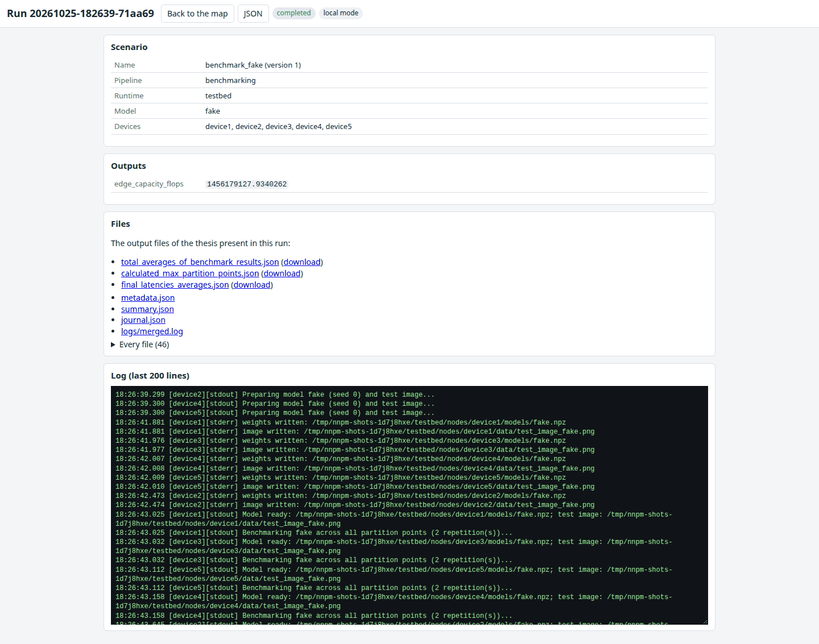The height and width of the screenshot is (644, 819).
Task: Open the summary.json file link
Action: pyautogui.click(x=147, y=309)
